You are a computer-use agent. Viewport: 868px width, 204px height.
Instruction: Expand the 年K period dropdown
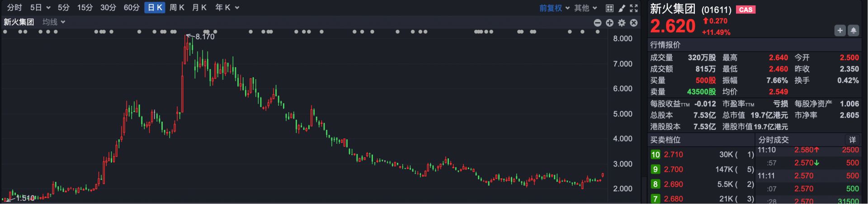pyautogui.click(x=227, y=8)
